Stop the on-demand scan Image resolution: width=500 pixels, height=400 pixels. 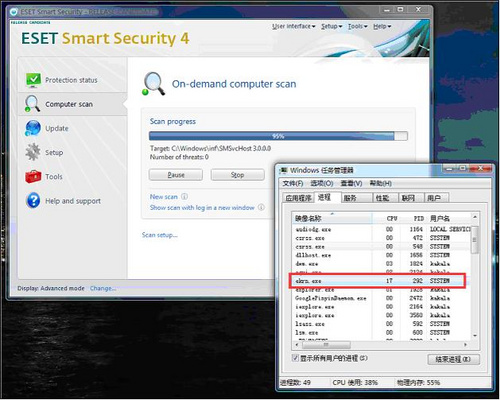pos(238,175)
